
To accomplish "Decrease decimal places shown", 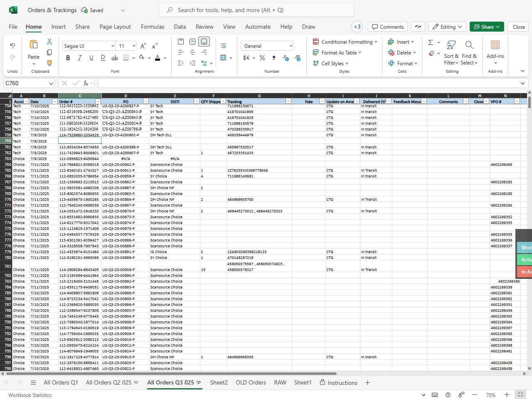I will (298, 58).
